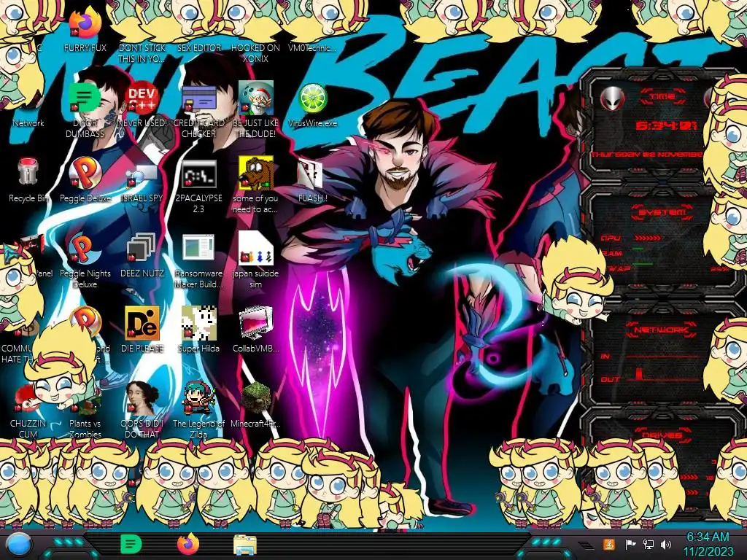Click the Java tray icon

[x=609, y=544]
